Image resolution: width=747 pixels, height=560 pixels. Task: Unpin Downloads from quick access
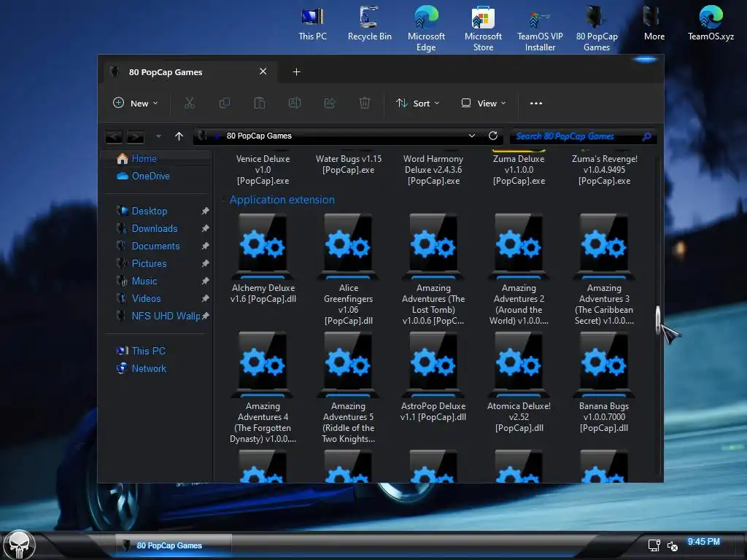pos(205,228)
